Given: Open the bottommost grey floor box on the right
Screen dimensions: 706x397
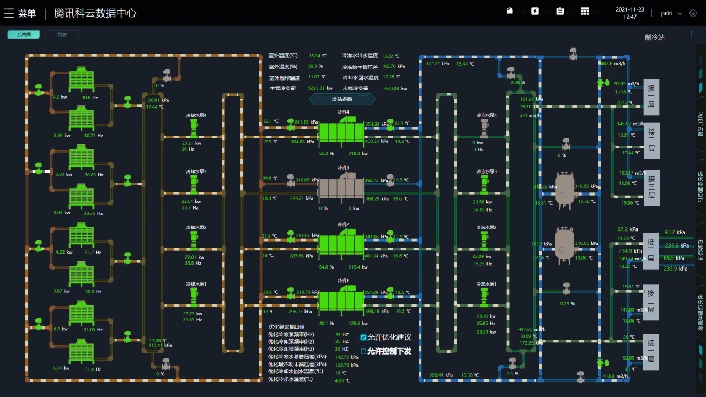Looking at the screenshot, I should (x=651, y=352).
